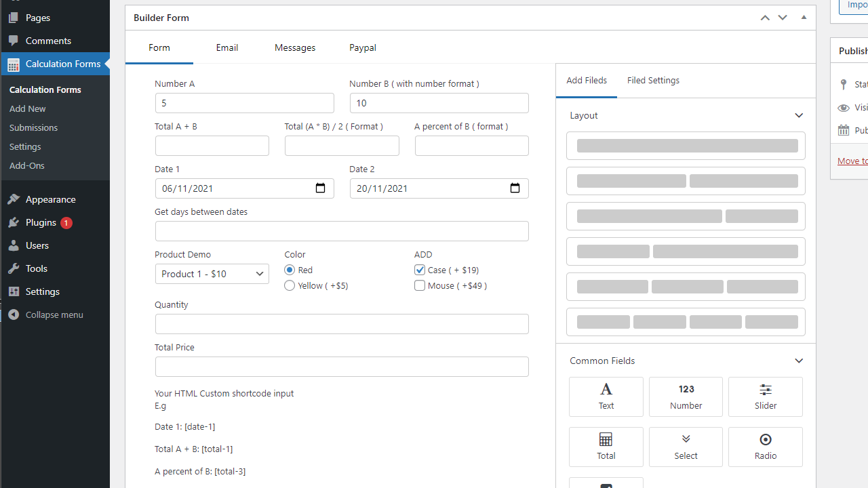Open calendar picker for Date 2

[x=515, y=188]
